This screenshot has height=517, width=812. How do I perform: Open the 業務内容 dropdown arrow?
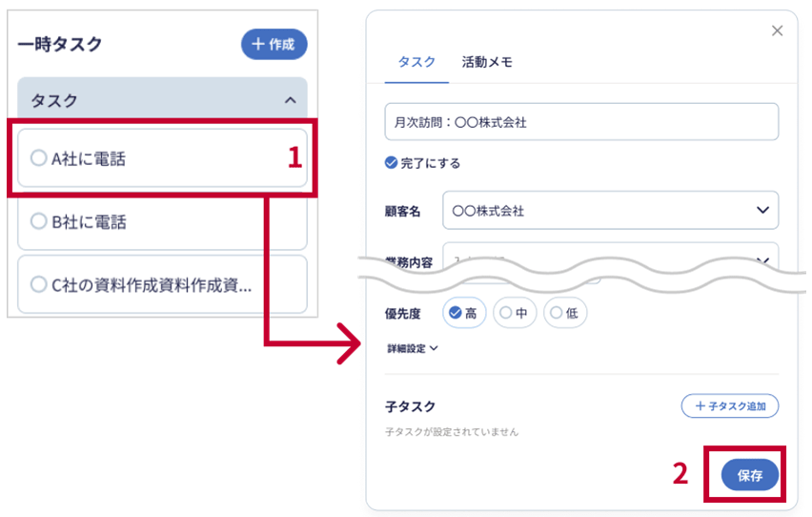point(762,259)
